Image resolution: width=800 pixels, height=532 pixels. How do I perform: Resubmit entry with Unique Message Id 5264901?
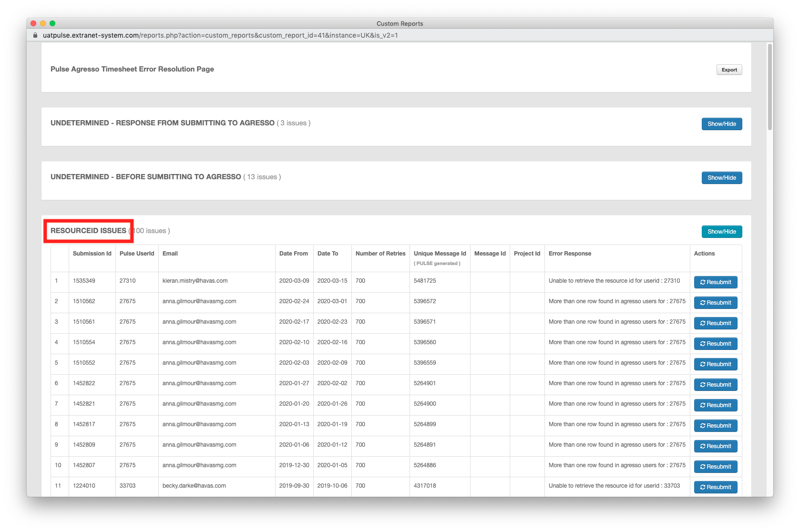pos(715,384)
